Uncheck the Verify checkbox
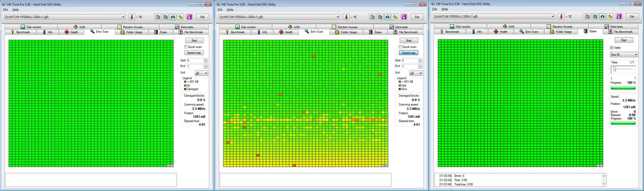The height and width of the screenshot is (191, 644). point(612,47)
